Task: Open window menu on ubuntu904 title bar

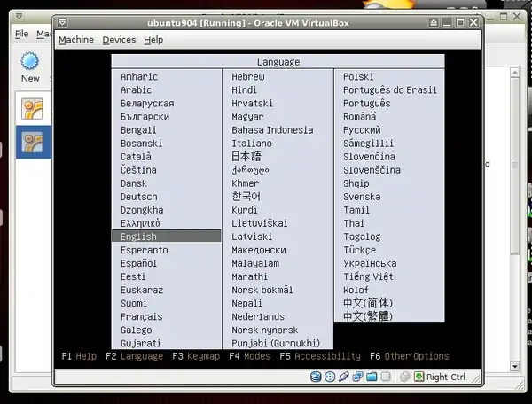Action: (x=61, y=21)
